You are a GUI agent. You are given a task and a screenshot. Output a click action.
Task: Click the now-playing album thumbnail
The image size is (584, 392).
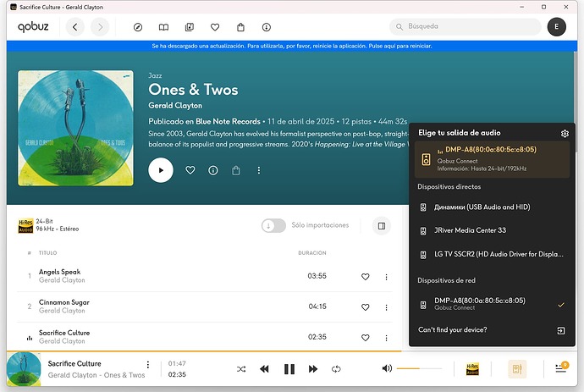(24, 369)
